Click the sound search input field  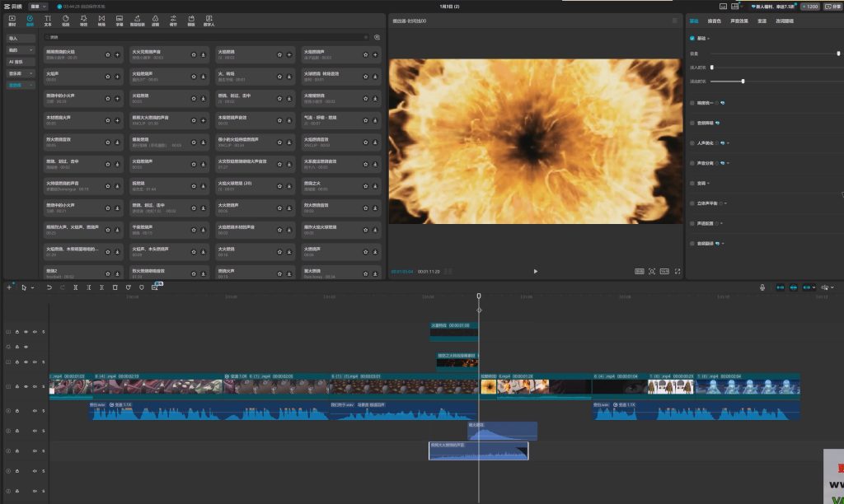pyautogui.click(x=204, y=37)
